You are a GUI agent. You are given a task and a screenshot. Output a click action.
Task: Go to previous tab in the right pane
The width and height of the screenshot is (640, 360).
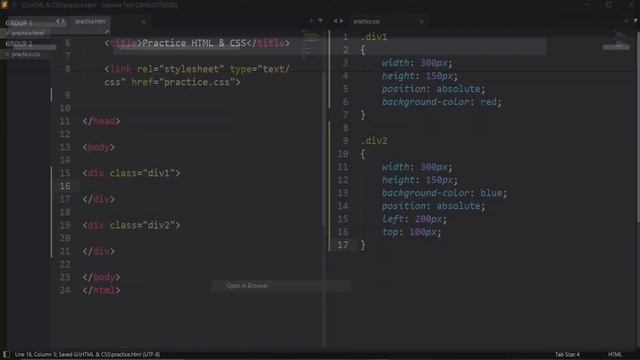coord(335,21)
